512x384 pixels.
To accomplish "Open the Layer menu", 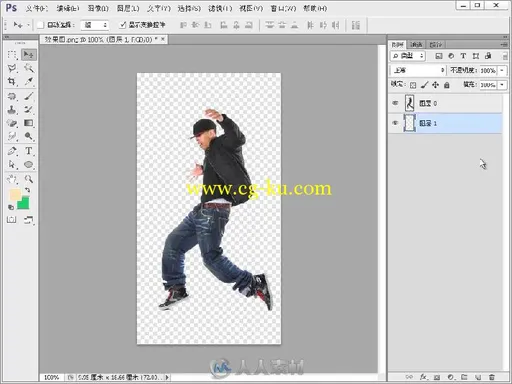I will coord(128,8).
